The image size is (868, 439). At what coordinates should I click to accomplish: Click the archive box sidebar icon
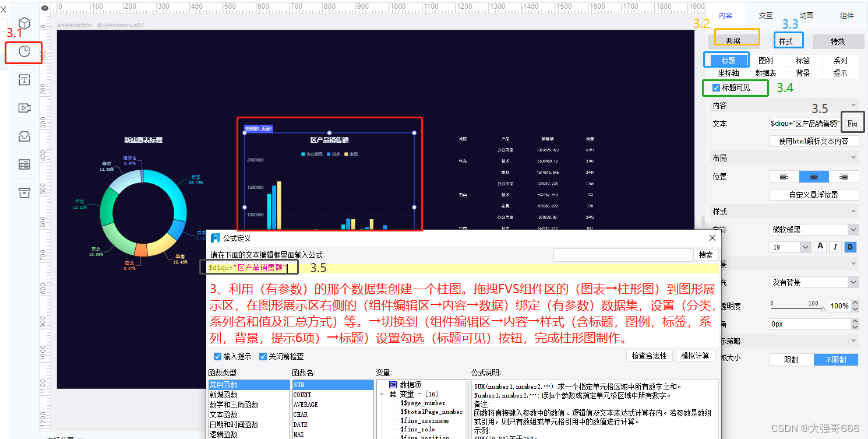click(24, 192)
